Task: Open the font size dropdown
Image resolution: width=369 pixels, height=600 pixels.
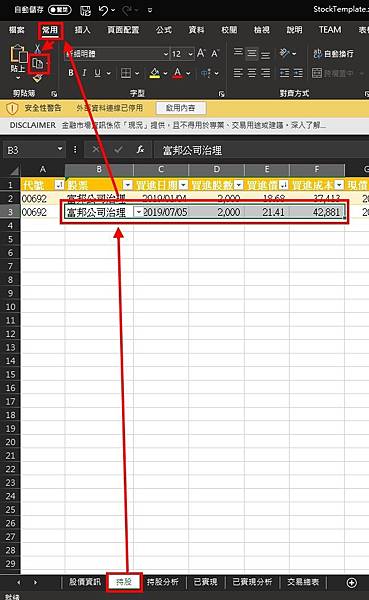Action: coord(190,54)
